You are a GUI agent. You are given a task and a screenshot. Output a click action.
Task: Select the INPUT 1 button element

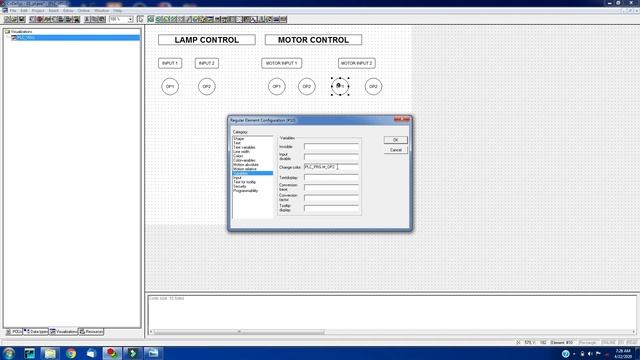click(170, 63)
